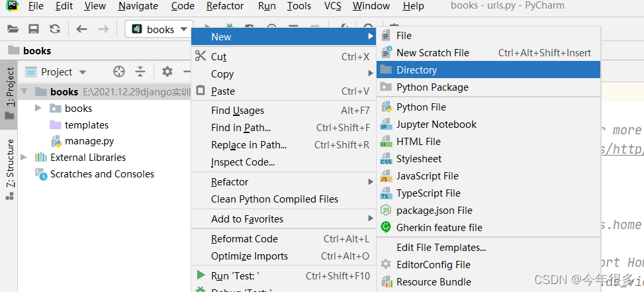Screen dimensions: 644x292
Task: Collapse the books root project folder
Action: 24,91
